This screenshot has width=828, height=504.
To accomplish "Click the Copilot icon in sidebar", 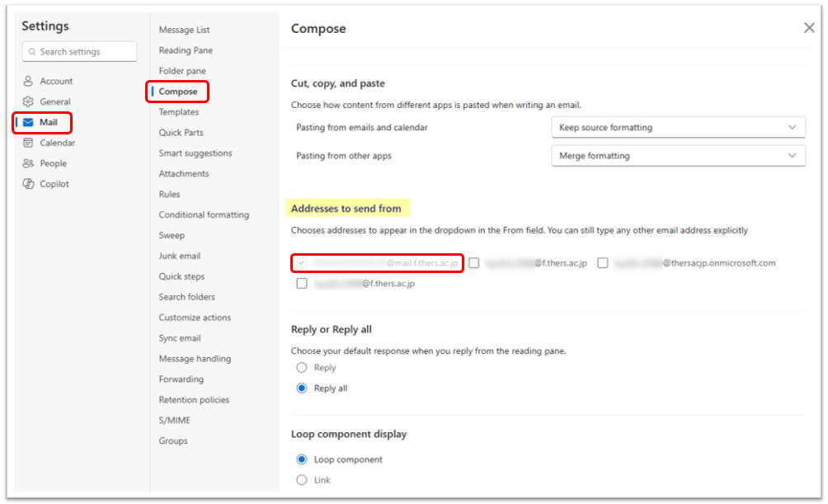I will pyautogui.click(x=29, y=184).
